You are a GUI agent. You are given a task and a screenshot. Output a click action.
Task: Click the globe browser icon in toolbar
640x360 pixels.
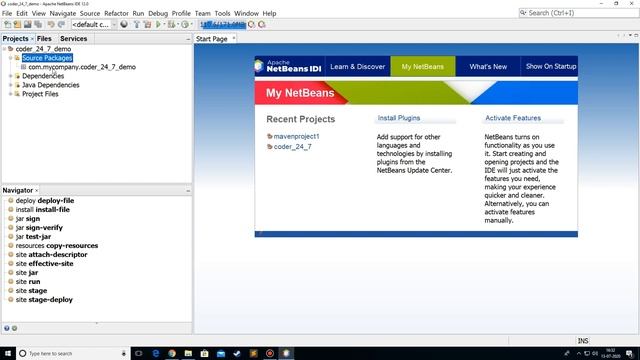click(124, 24)
